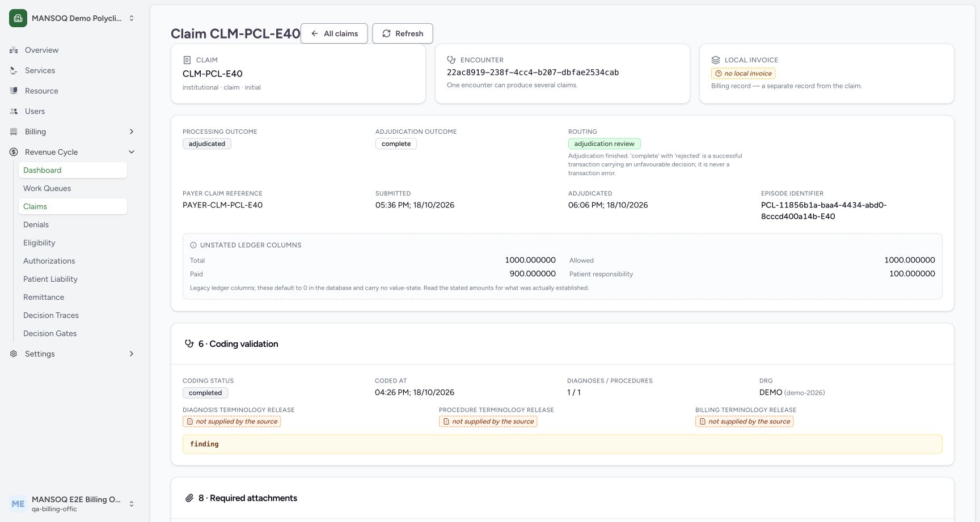
Task: Click the episode identifier PCL-11856b1a value
Action: pos(823,211)
